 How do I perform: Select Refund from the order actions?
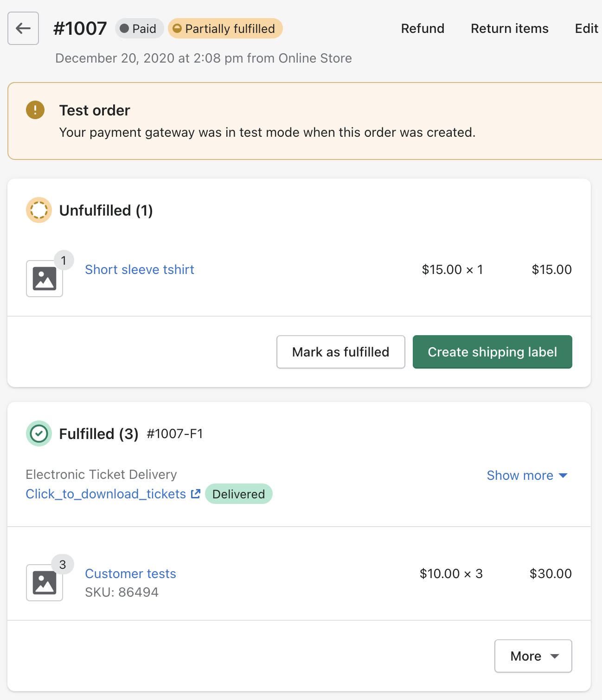click(x=423, y=29)
